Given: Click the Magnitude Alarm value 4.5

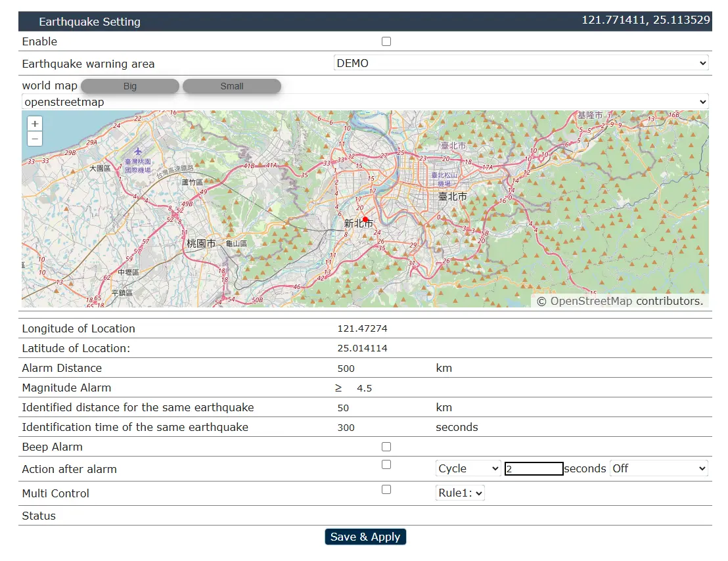Looking at the screenshot, I should tap(364, 388).
